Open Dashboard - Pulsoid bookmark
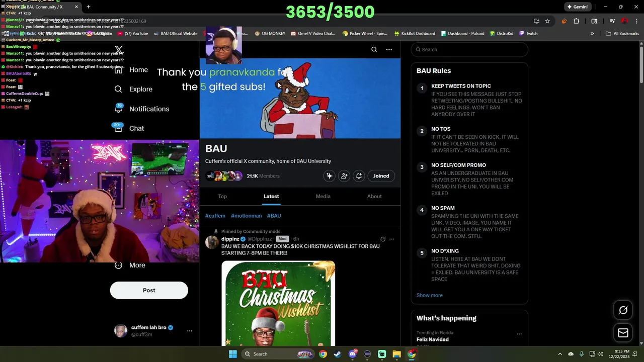Screen dimensions: 644x362 (x=462, y=34)
